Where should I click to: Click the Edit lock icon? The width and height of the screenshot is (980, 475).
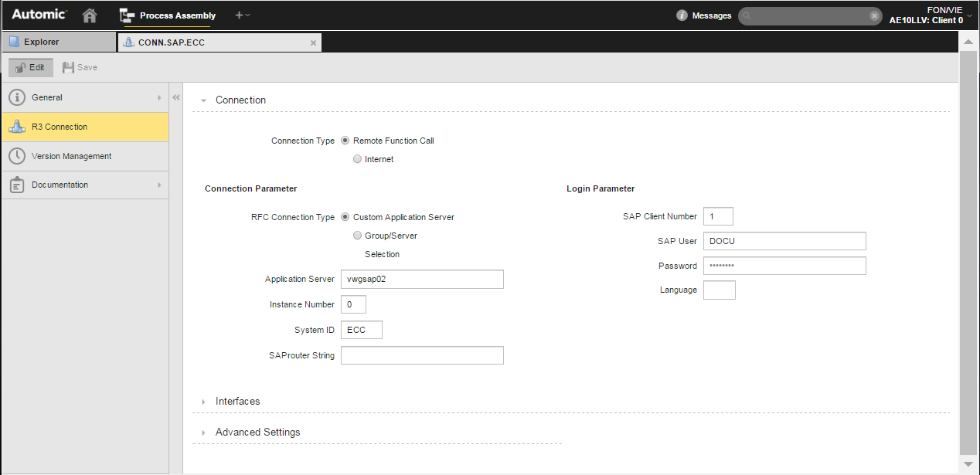click(x=20, y=68)
